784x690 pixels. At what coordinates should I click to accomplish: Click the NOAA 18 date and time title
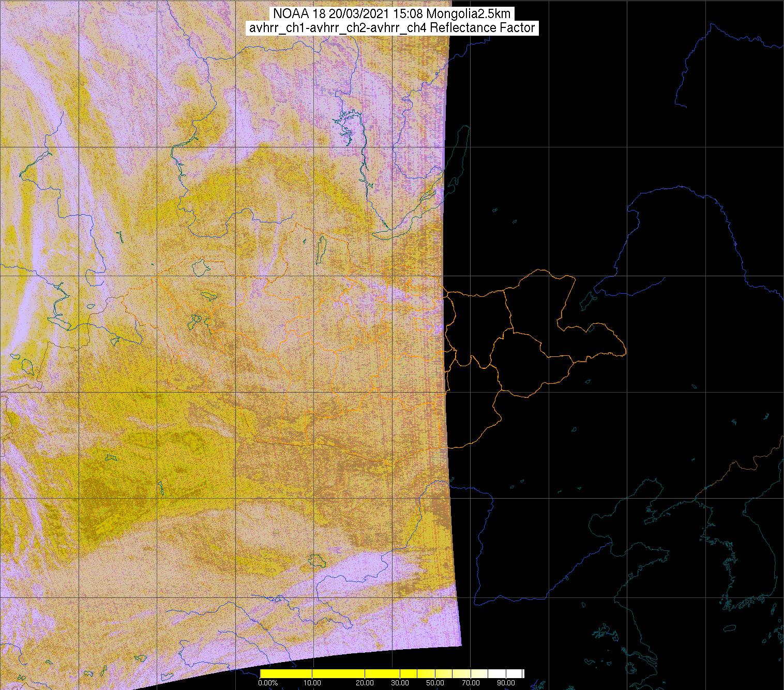(391, 14)
